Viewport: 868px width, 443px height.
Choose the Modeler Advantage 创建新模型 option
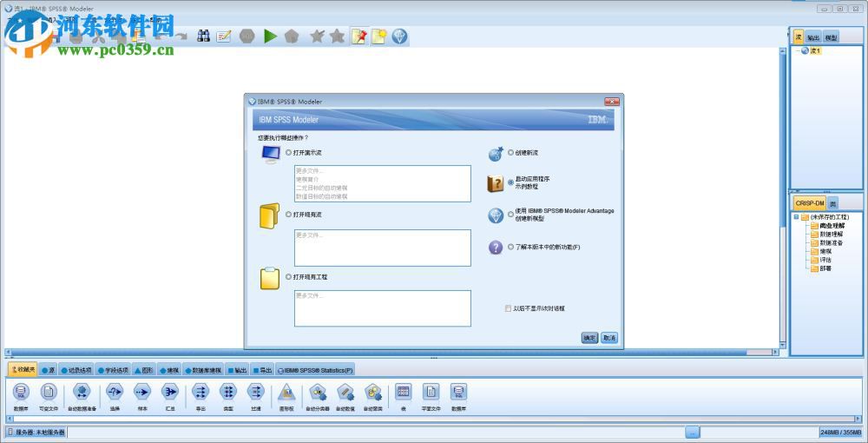[x=510, y=215]
